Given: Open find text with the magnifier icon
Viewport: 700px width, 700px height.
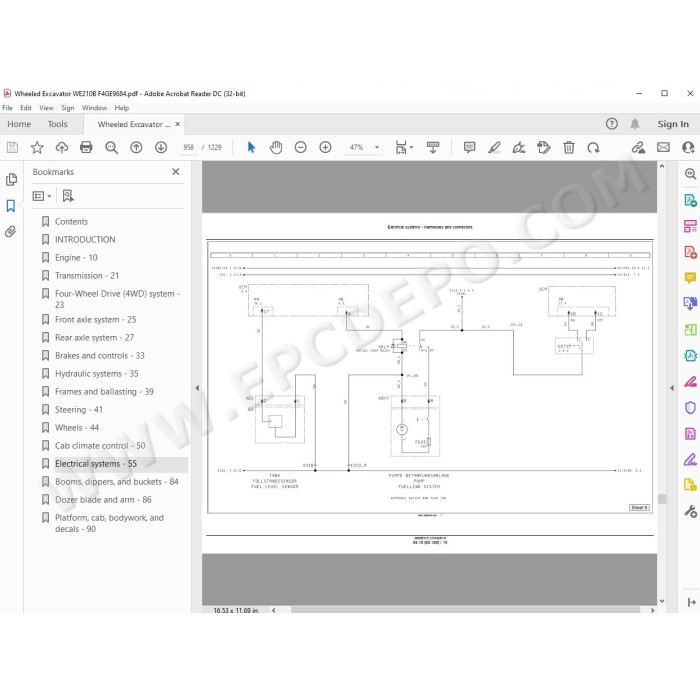Looking at the screenshot, I should coord(111,147).
